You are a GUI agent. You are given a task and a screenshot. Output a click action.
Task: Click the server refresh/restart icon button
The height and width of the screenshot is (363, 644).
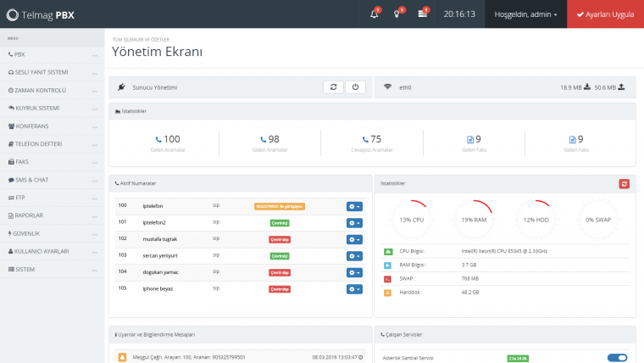tap(334, 87)
